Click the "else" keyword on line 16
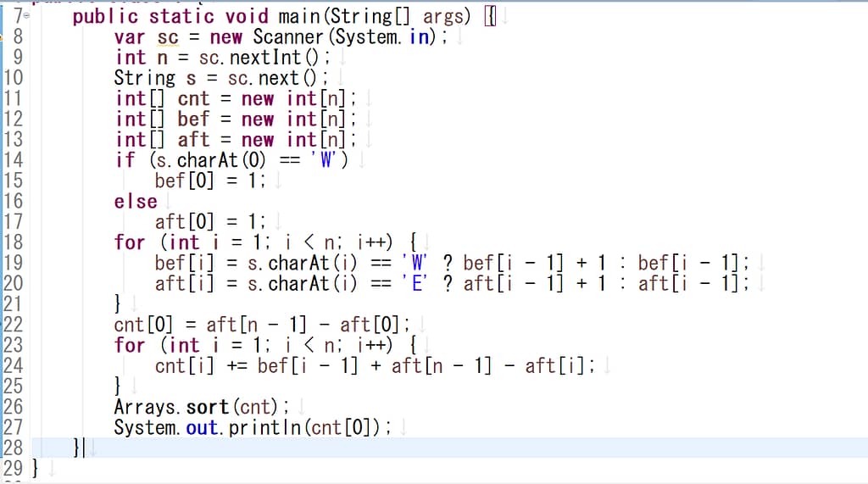This screenshot has height=484, width=868. (136, 202)
